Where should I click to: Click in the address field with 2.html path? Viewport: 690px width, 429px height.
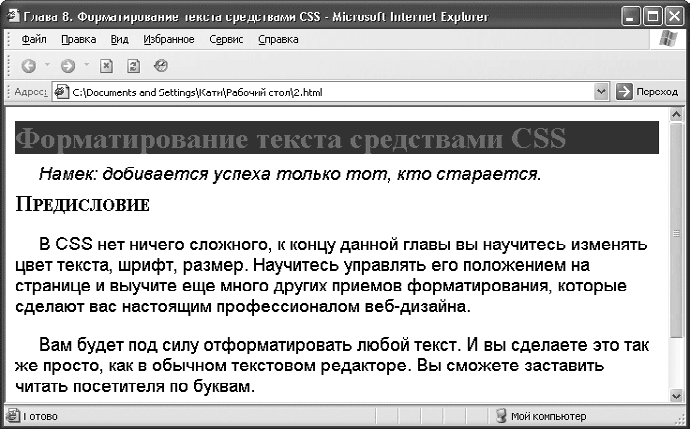tap(330, 92)
